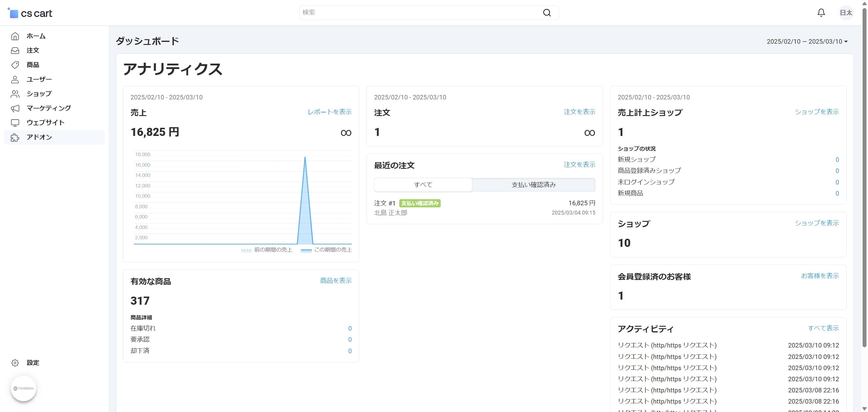Open ホーム in the sidebar
The height and width of the screenshot is (412, 868).
click(x=54, y=36)
